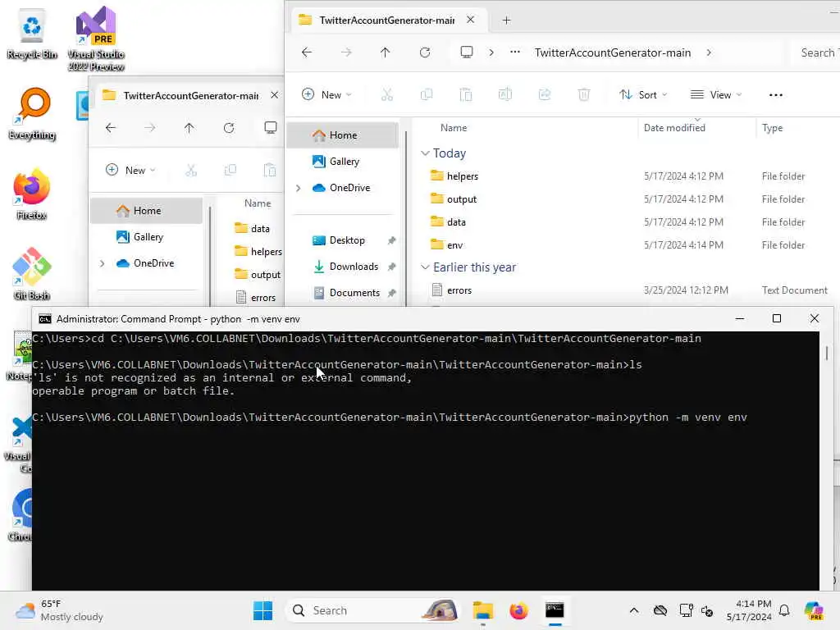
Task: Sort by Type column header
Action: point(772,128)
